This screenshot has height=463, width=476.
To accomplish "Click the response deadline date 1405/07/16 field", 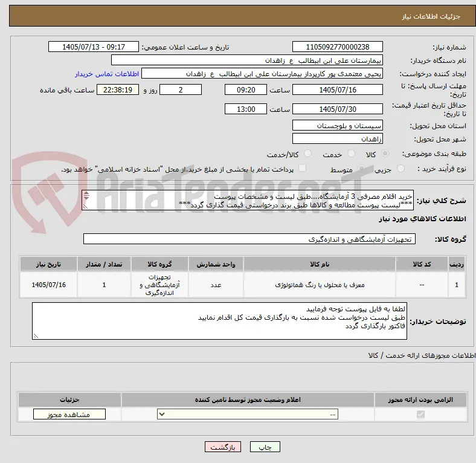I will 337,90.
